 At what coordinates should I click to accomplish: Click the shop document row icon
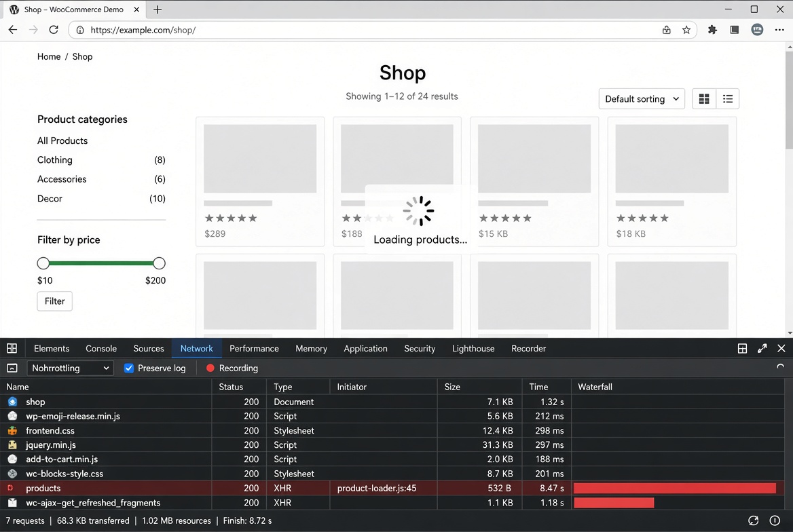[x=13, y=402]
